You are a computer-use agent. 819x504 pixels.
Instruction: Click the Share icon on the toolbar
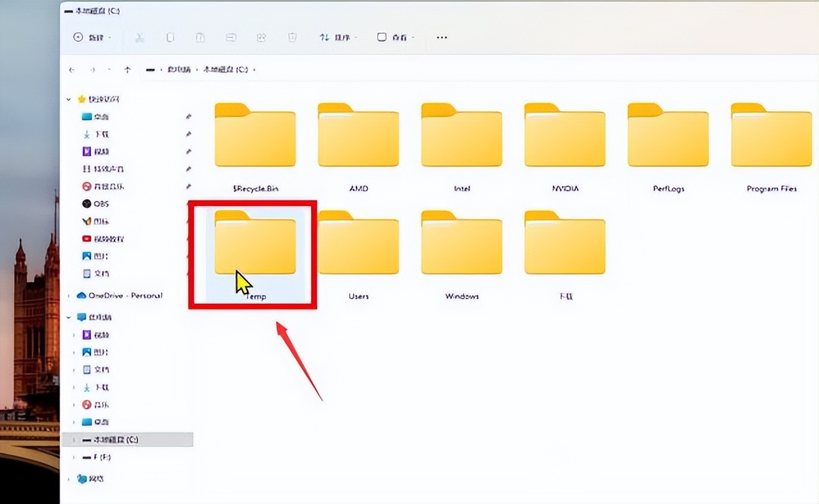[262, 37]
